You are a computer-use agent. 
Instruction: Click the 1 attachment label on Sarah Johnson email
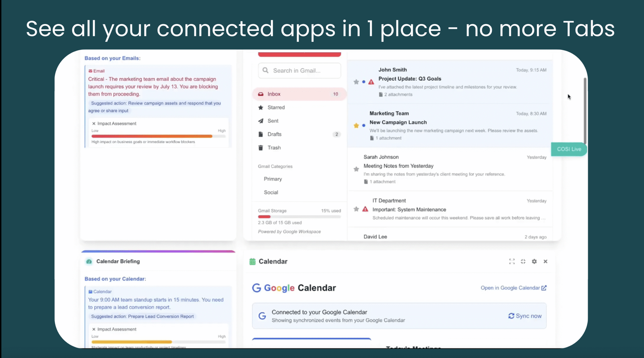pyautogui.click(x=380, y=182)
